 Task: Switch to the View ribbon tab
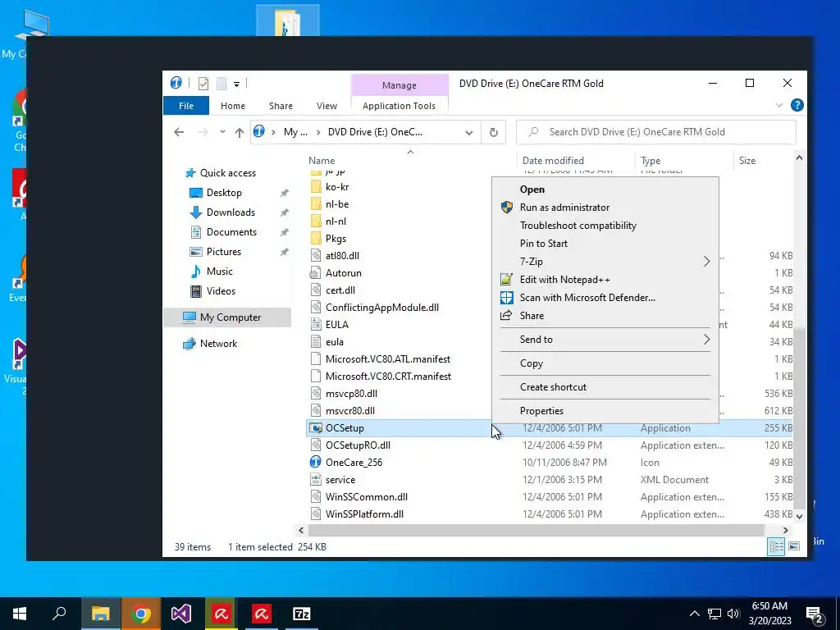point(326,106)
